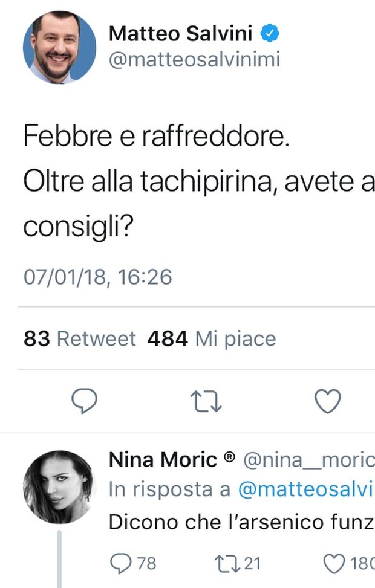Open Nina Moric's profile picture

click(x=59, y=486)
